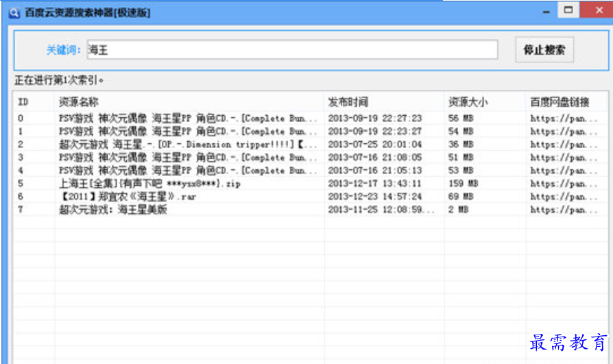This screenshot has width=613, height=364.
Task: Click ID cell 5
Action: point(21,183)
